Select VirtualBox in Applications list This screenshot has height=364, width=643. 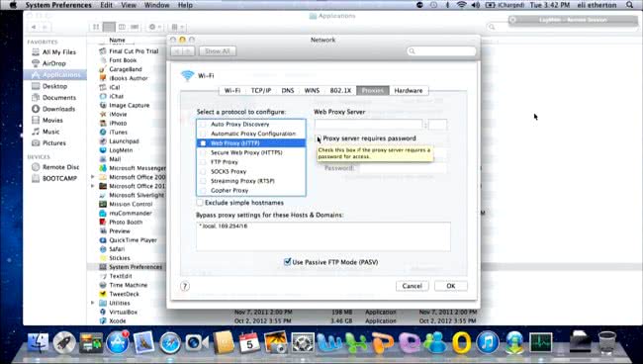[123, 312]
